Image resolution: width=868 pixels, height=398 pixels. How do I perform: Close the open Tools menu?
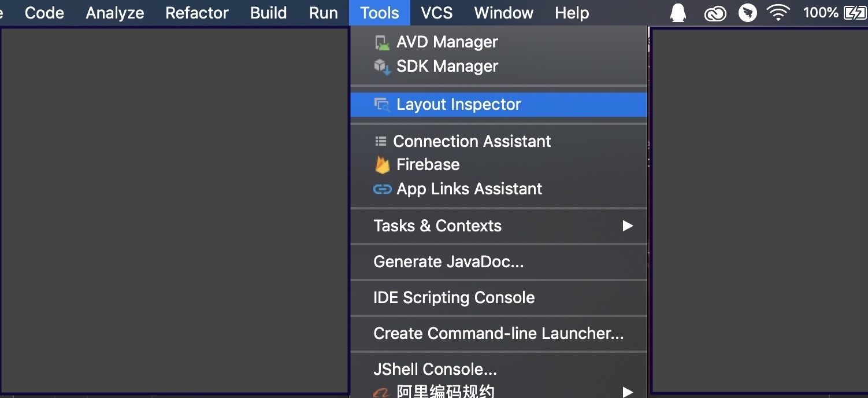point(380,13)
